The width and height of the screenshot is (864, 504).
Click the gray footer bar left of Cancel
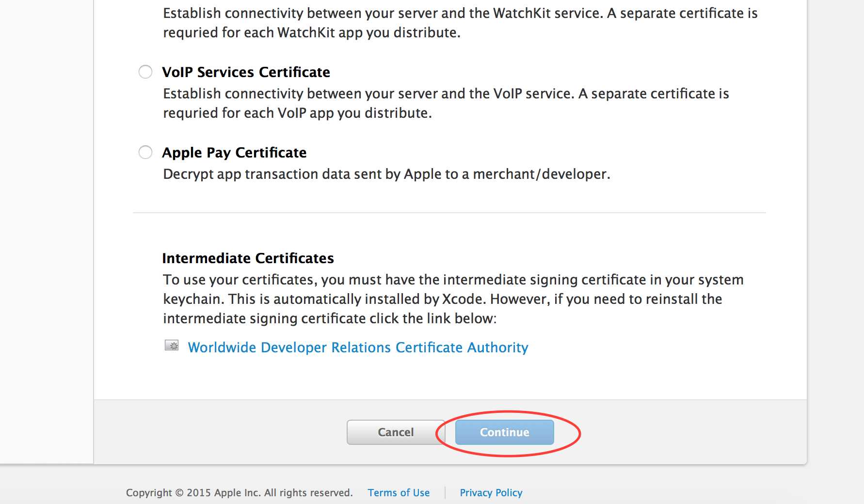coord(218,431)
